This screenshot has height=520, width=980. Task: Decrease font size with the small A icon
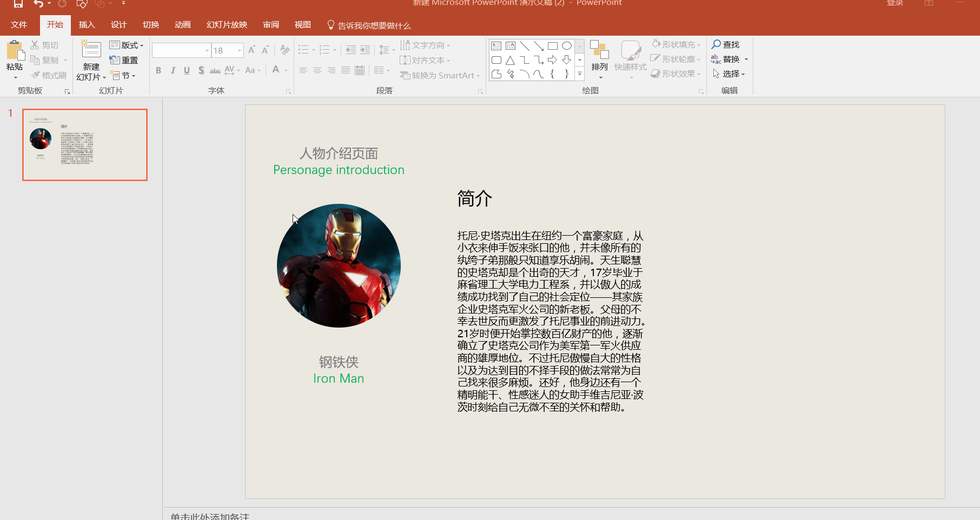[265, 50]
